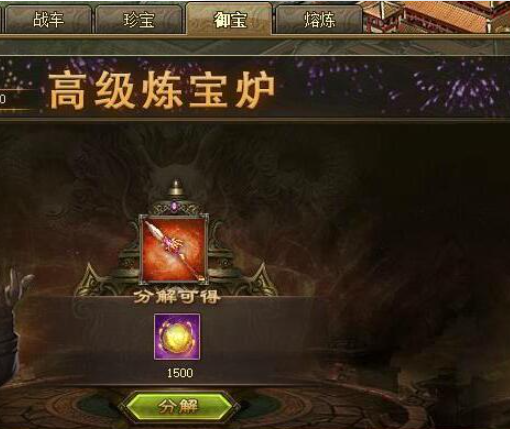Switch to the 战车 tab
Image resolution: width=510 pixels, height=429 pixels.
point(48,19)
